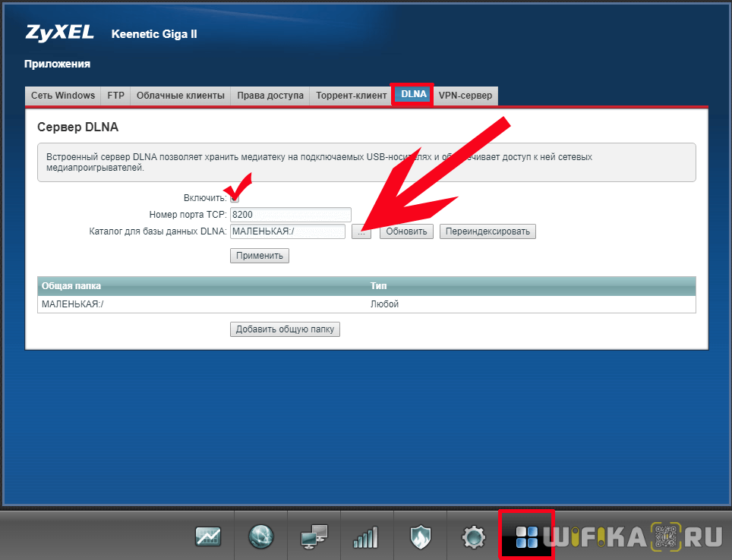Focus the Номер порта TCP field
The image size is (732, 560).
click(x=290, y=215)
